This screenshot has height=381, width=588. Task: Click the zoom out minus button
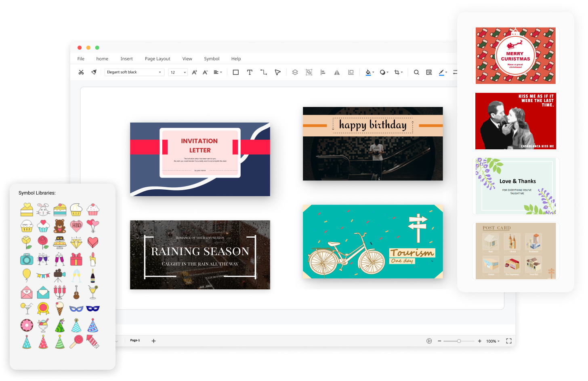coord(439,341)
